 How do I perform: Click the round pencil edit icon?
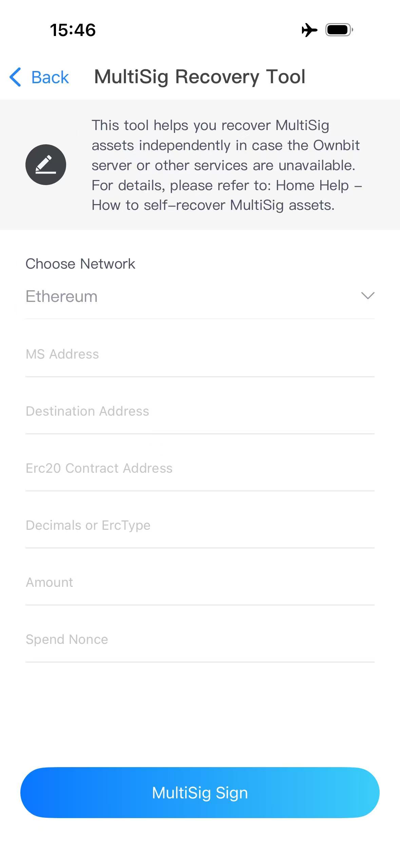[x=46, y=165]
